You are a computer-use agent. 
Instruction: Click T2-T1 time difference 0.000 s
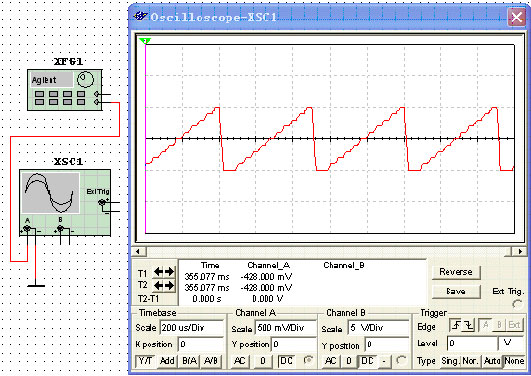click(x=207, y=299)
